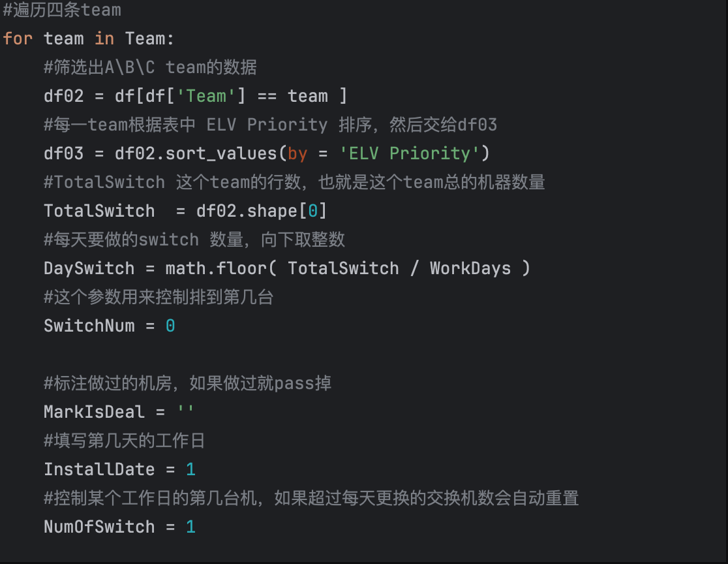Place cursor on 'Team' loop variable
This screenshot has height=564, width=728.
145,39
